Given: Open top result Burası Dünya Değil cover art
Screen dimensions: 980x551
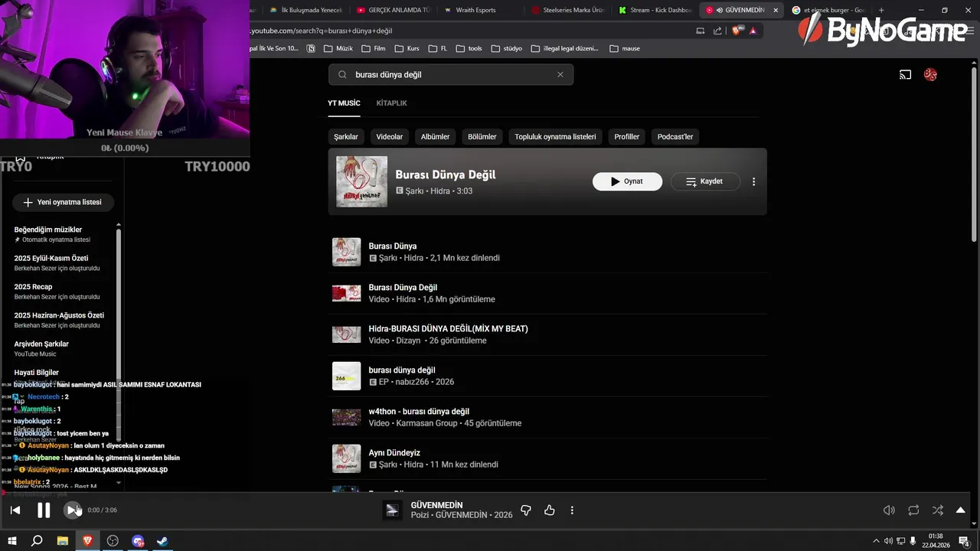Looking at the screenshot, I should [361, 181].
